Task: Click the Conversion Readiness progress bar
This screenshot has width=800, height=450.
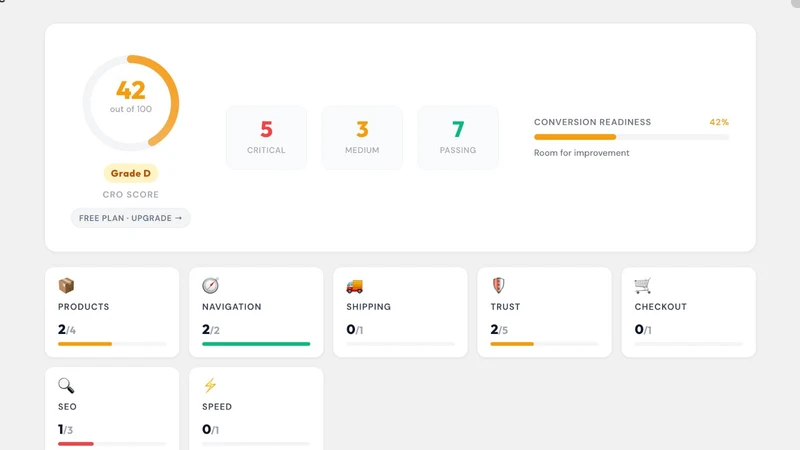Action: [x=632, y=137]
